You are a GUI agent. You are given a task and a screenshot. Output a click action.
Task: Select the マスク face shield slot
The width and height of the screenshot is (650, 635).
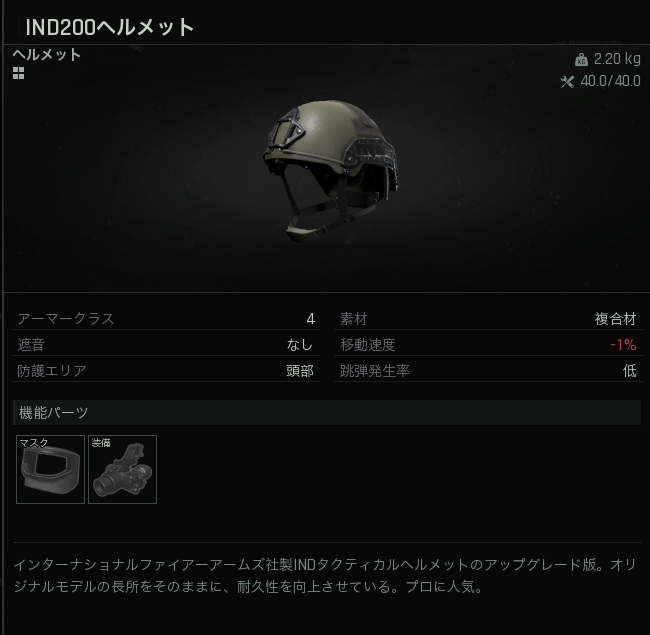point(50,469)
